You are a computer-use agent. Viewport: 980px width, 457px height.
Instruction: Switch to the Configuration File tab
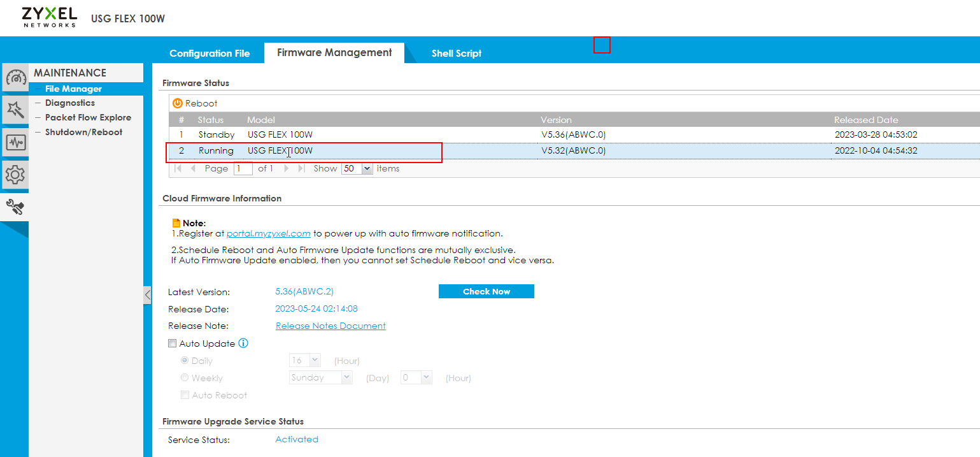pos(209,54)
